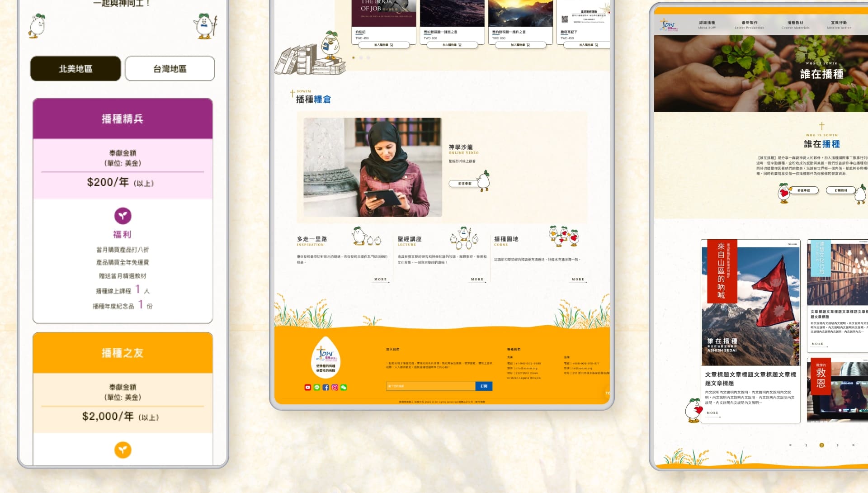Open the 最新製作 Latest Production menu
Viewport: 868px width, 493px height.
(x=749, y=25)
